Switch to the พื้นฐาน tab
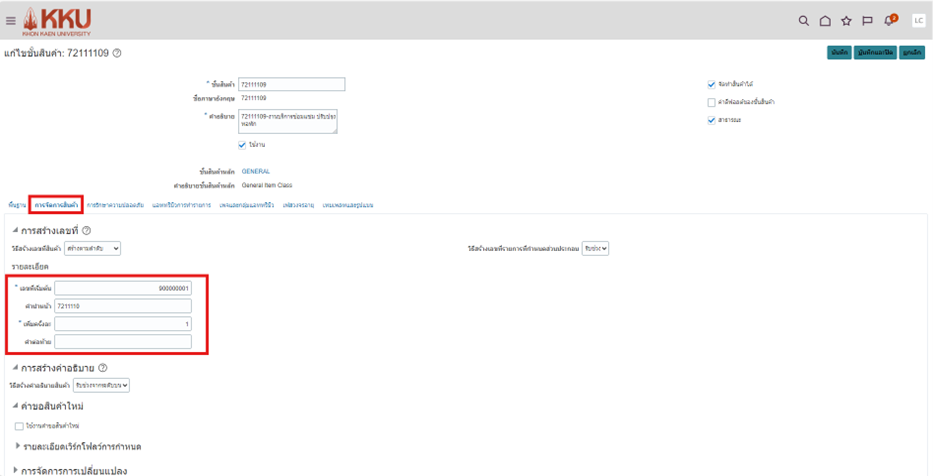This screenshot has height=476, width=933. tap(16, 205)
